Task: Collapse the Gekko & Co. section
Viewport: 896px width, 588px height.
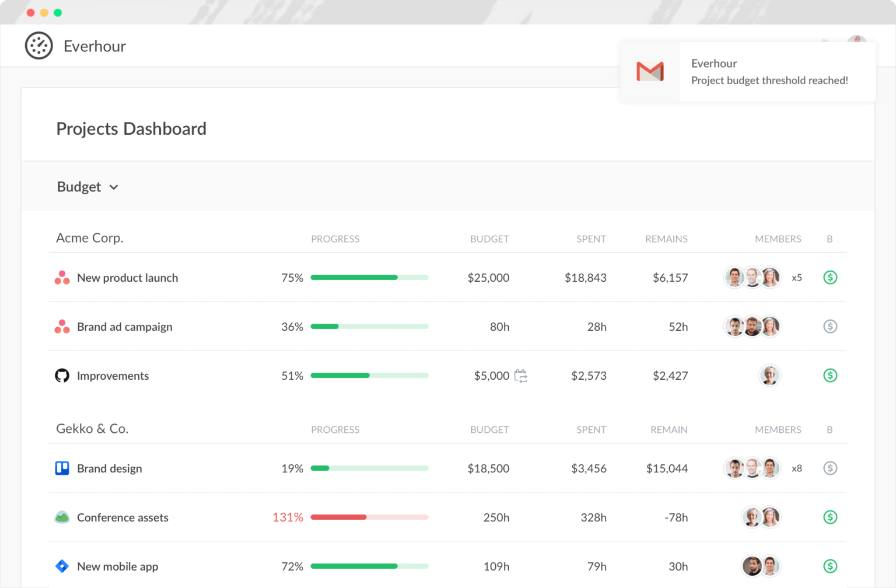Action: 92,429
